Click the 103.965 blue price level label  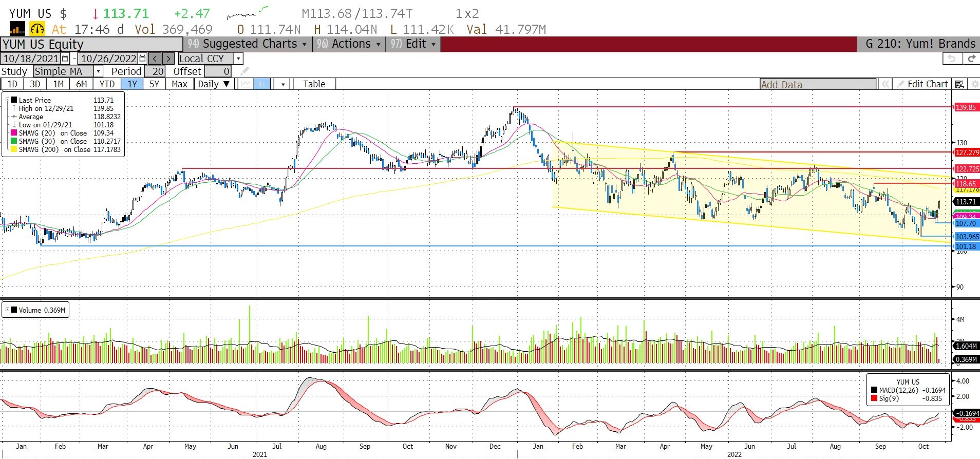[967, 237]
